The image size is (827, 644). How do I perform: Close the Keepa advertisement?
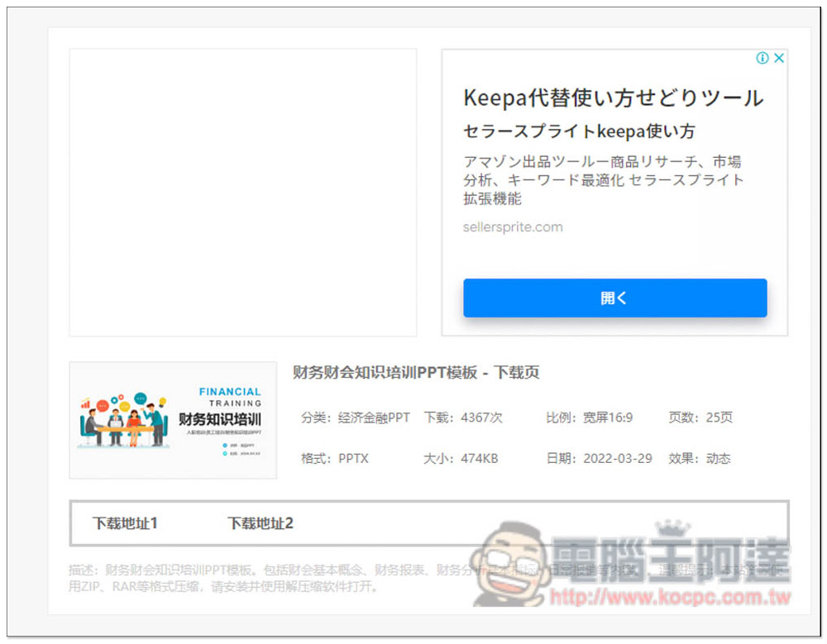tap(778, 58)
